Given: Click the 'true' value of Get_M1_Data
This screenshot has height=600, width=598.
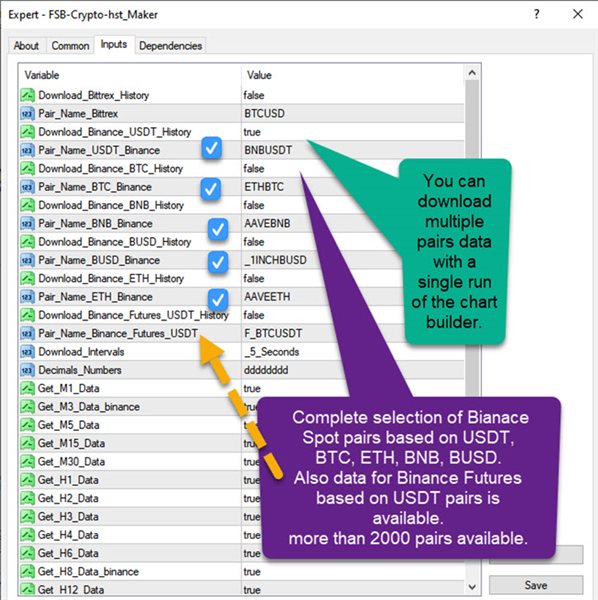Looking at the screenshot, I should 252,388.
